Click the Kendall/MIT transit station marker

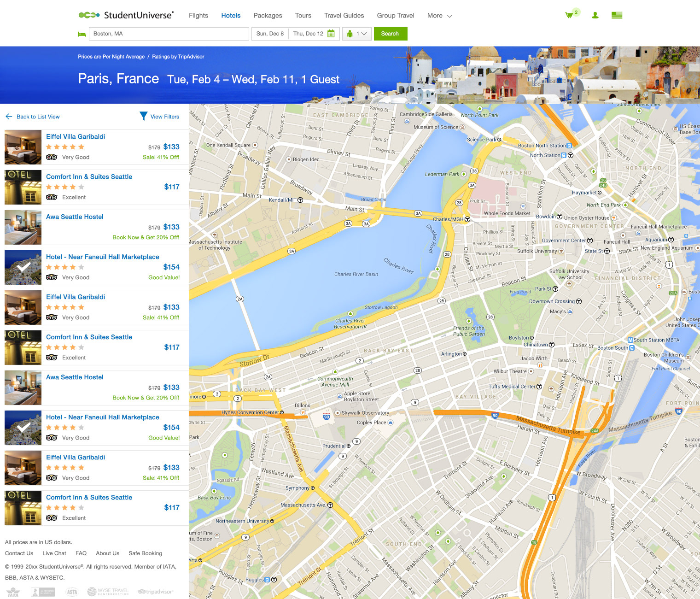point(300,200)
